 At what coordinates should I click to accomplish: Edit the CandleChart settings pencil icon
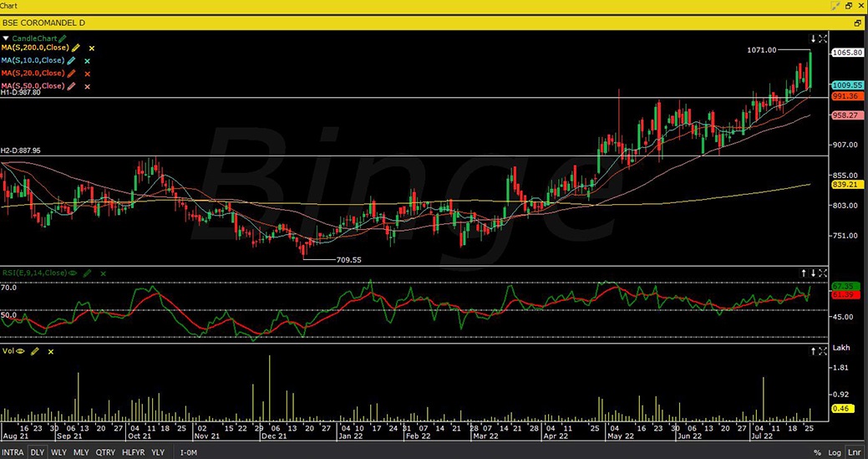63,38
